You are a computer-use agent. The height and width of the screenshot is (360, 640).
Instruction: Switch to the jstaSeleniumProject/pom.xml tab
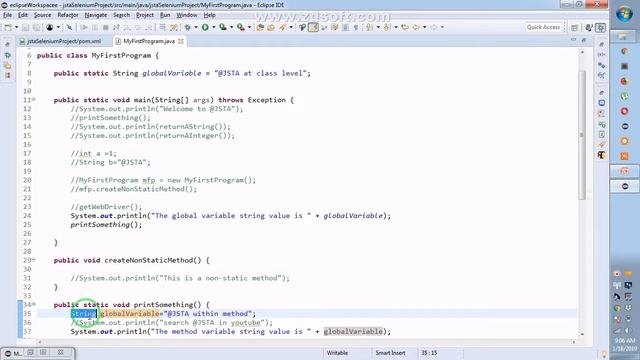pyautogui.click(x=60, y=41)
